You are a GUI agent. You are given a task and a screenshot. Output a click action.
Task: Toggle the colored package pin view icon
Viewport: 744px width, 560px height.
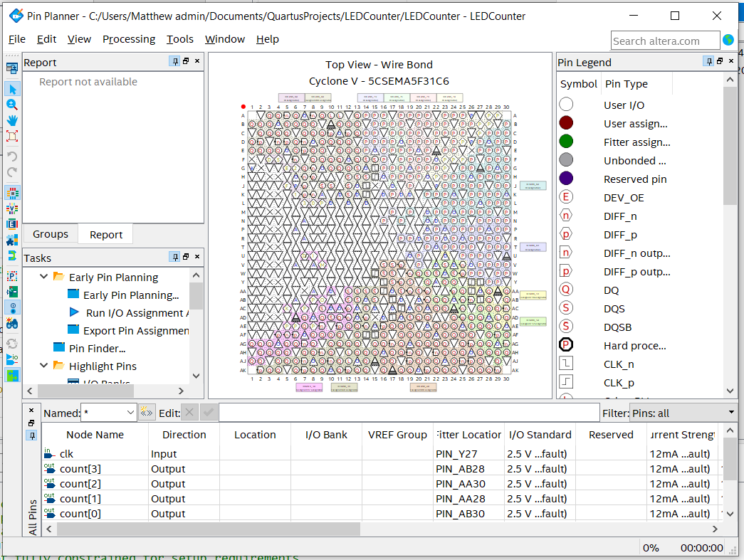[12, 193]
